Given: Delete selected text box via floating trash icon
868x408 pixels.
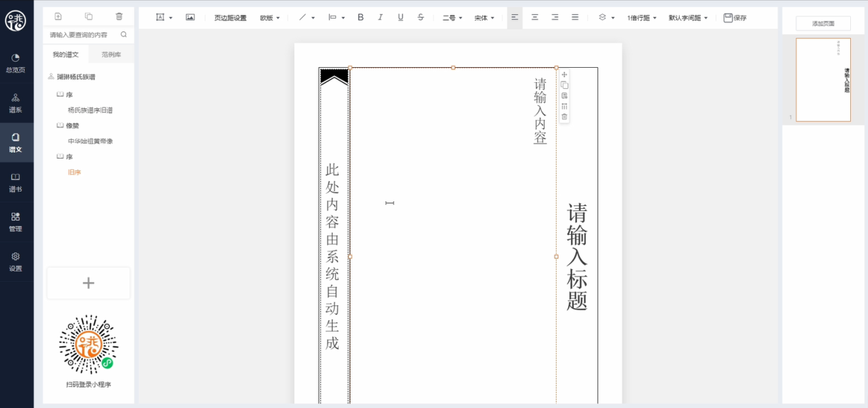Looking at the screenshot, I should 564,117.
